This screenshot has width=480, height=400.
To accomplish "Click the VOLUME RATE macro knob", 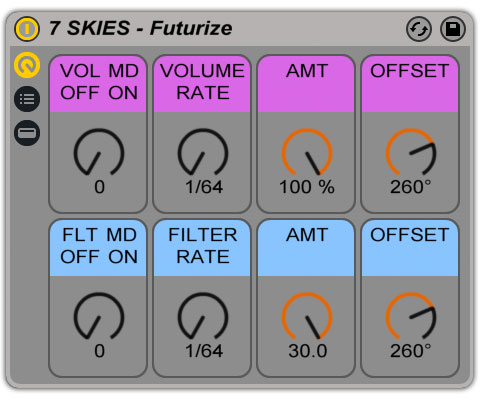I will [x=203, y=153].
